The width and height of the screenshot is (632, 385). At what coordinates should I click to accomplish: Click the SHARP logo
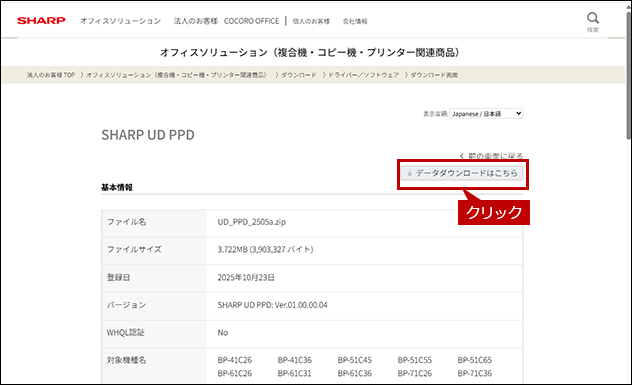(41, 21)
